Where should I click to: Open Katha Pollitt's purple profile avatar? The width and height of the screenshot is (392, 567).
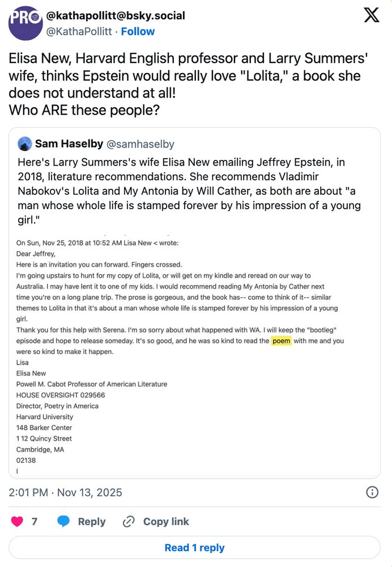(25, 23)
